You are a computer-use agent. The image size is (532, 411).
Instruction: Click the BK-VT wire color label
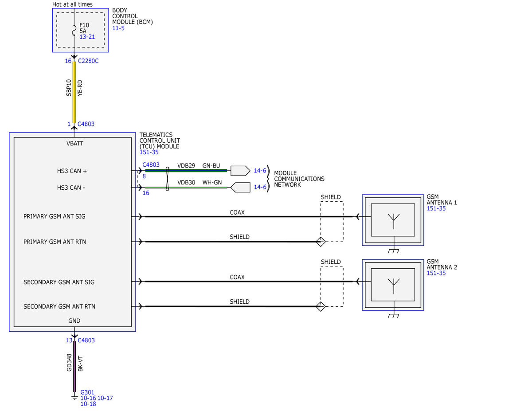[80, 363]
